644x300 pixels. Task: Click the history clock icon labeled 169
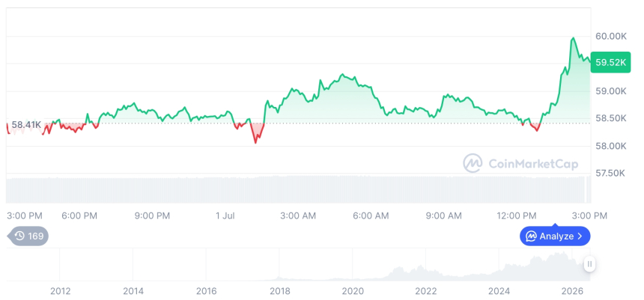coord(19,236)
